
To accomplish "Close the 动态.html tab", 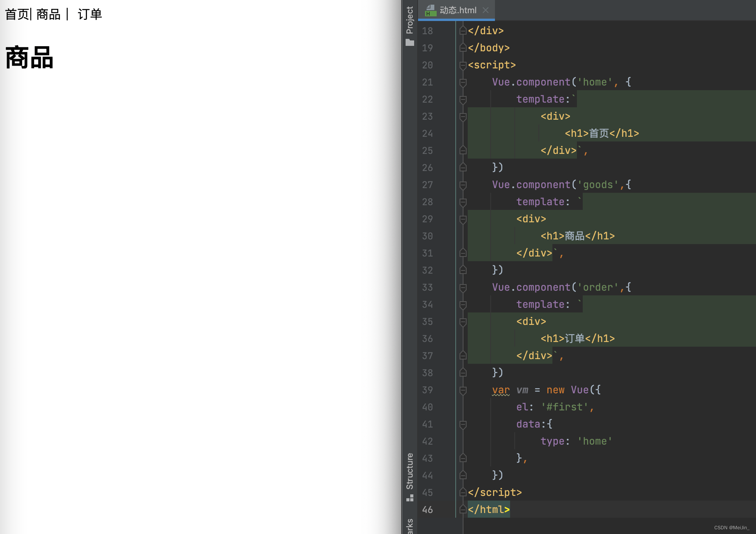I will [x=486, y=10].
